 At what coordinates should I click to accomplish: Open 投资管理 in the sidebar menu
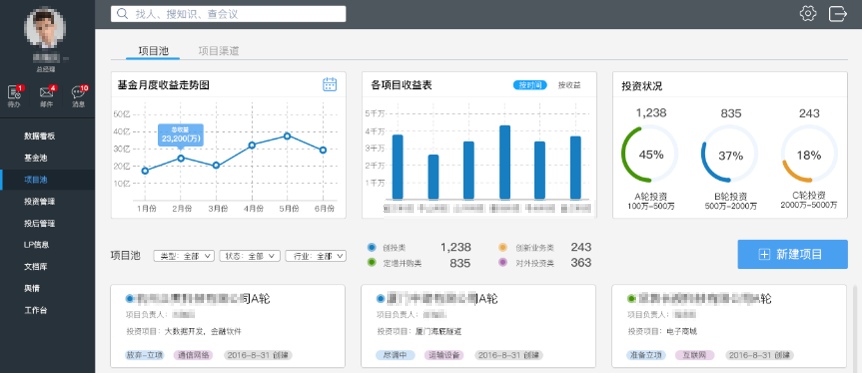coord(40,202)
